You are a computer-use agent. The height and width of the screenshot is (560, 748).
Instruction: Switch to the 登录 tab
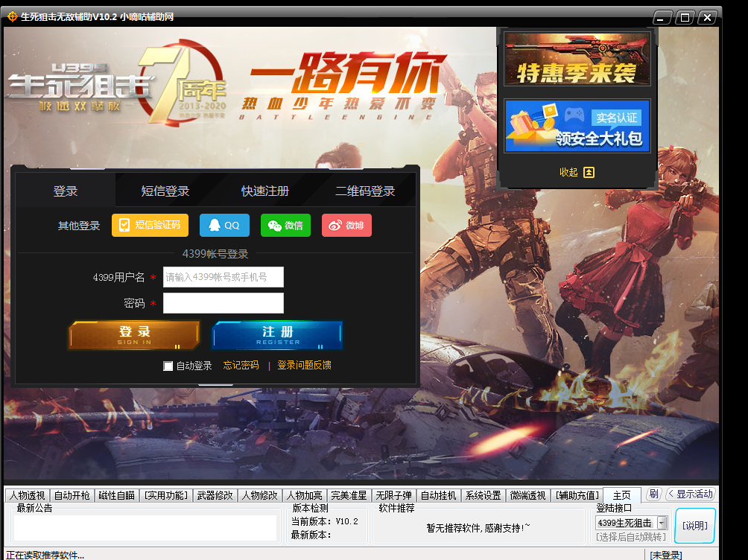[66, 191]
